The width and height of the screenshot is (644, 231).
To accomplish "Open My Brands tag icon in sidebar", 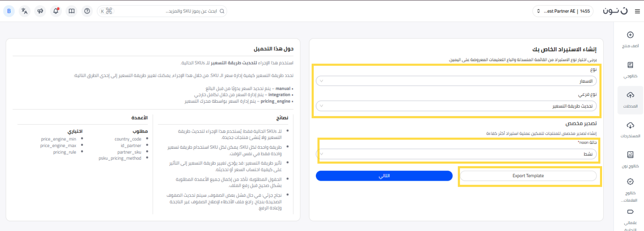I will pos(630,212).
